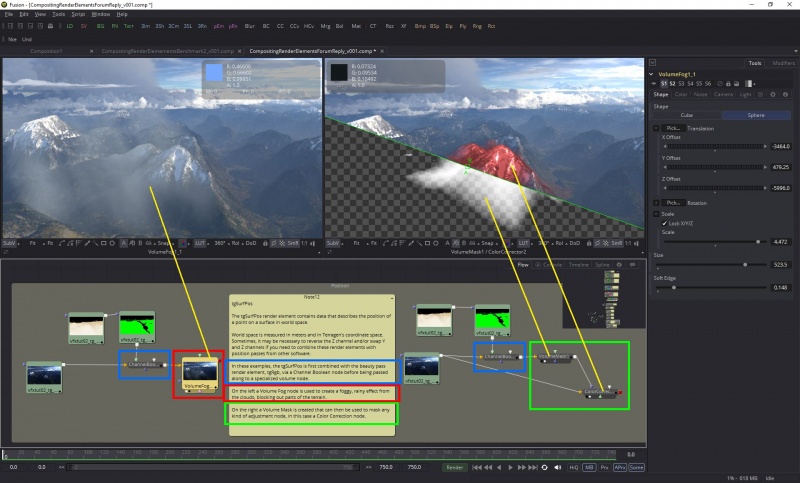Toggle LUT button in left viewer toolbar
This screenshot has height=483, width=800.
pos(199,243)
